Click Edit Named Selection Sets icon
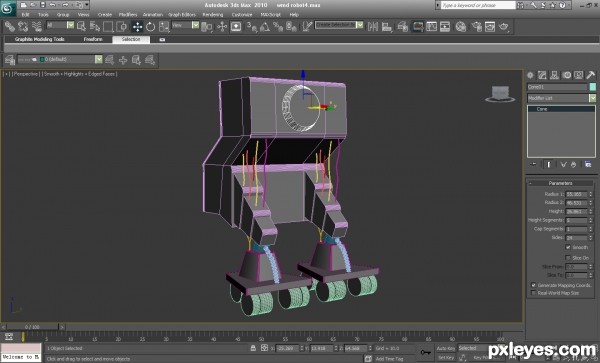The width and height of the screenshot is (600, 363). (x=307, y=26)
